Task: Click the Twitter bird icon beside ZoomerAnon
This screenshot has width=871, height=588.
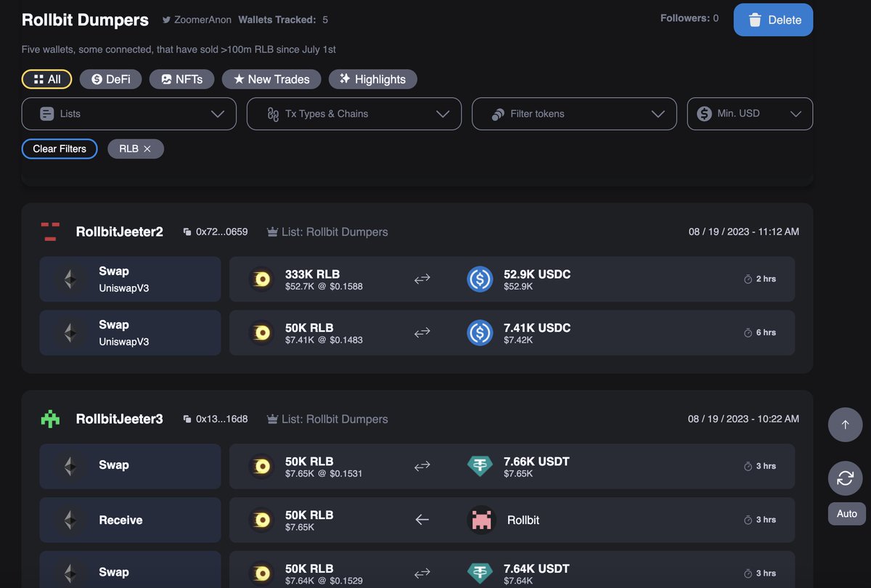Action: click(x=167, y=20)
